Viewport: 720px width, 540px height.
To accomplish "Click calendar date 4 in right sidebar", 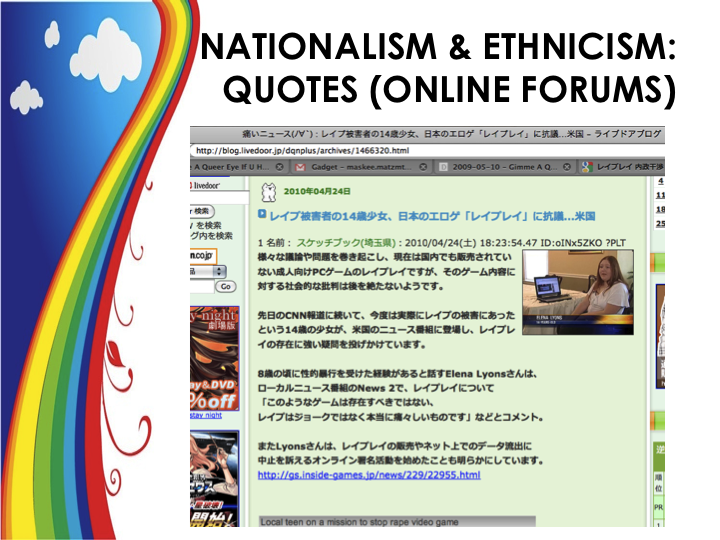I will [x=661, y=181].
